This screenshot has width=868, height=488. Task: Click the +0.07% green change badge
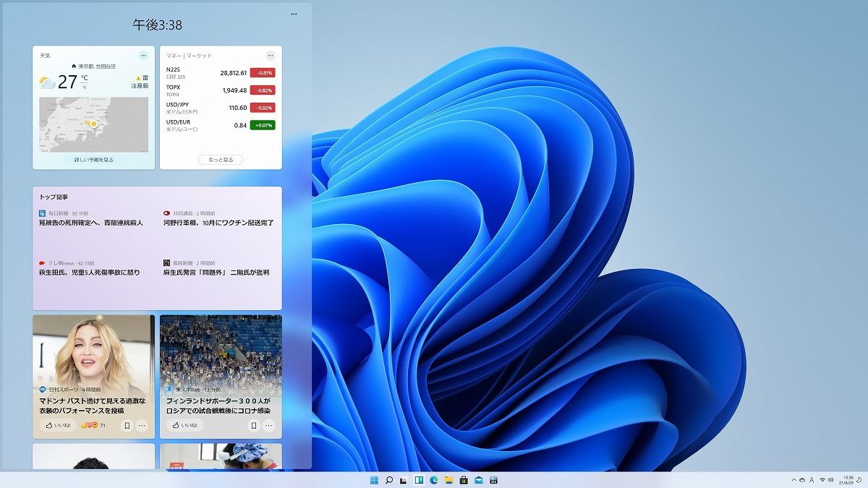coord(263,125)
